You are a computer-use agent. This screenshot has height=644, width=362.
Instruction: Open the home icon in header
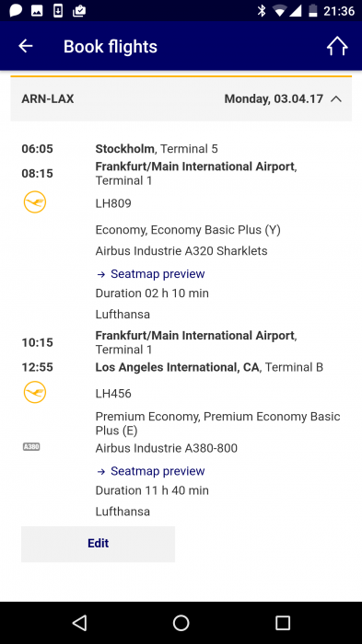coord(337,46)
